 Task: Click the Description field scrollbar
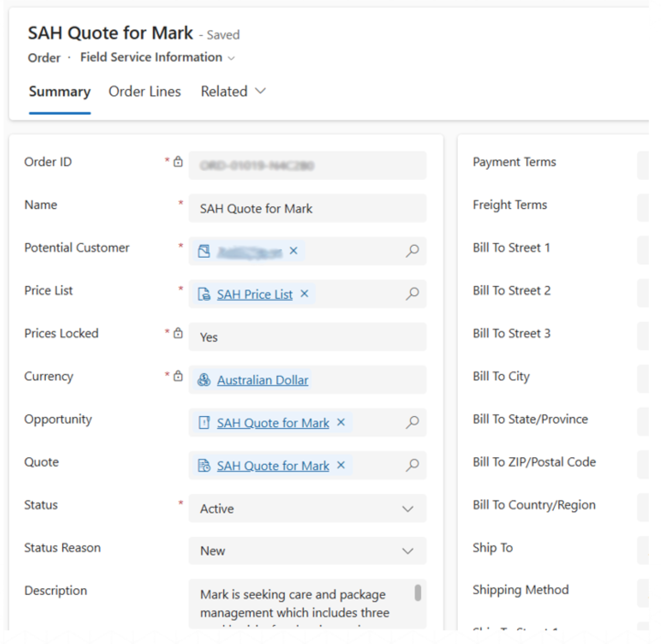coord(418,593)
